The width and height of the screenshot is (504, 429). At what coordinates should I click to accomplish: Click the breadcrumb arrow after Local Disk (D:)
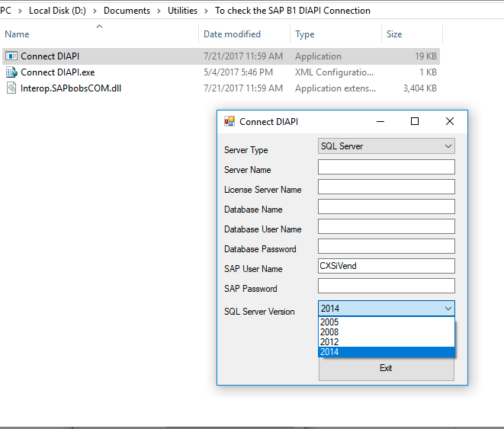[95, 11]
